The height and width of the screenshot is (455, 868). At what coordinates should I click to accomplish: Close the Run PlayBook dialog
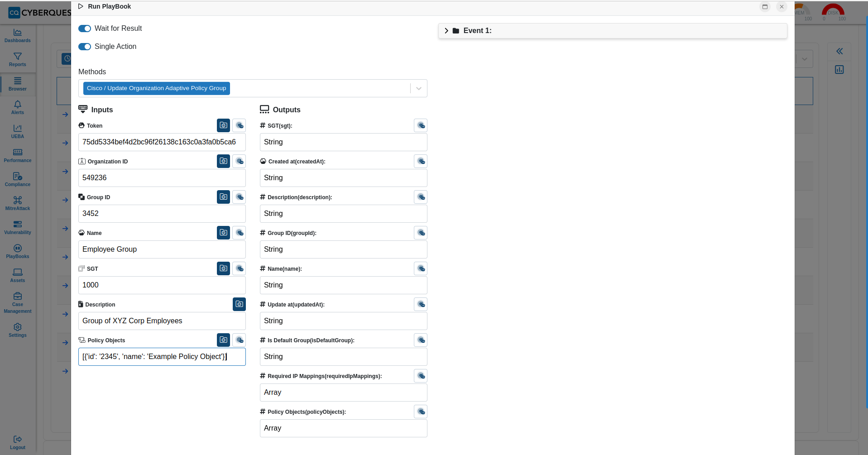click(x=782, y=7)
